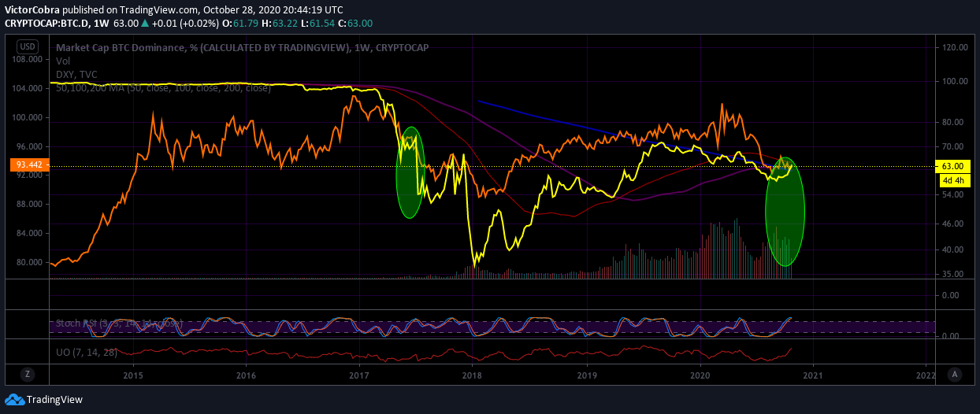Open the Market Cap BTC Dominance legend
Image resolution: width=980 pixels, height=414 pixels.
(x=242, y=47)
